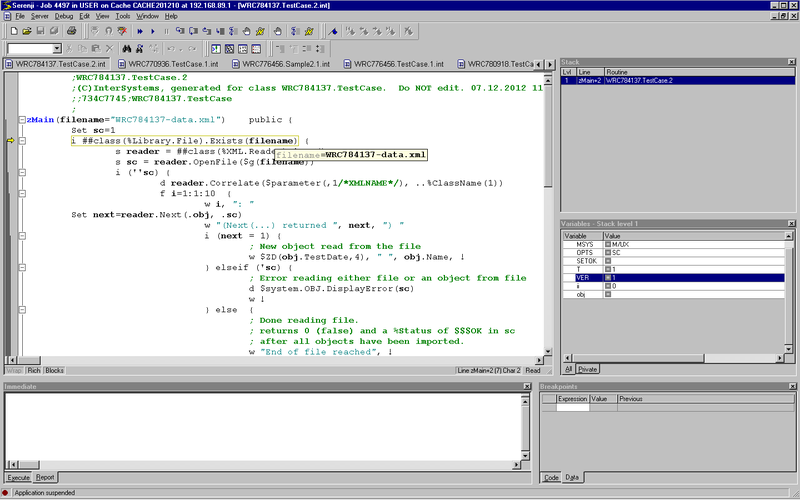Close the Stack panel
Viewport: 800px width, 500px height.
[x=792, y=62]
